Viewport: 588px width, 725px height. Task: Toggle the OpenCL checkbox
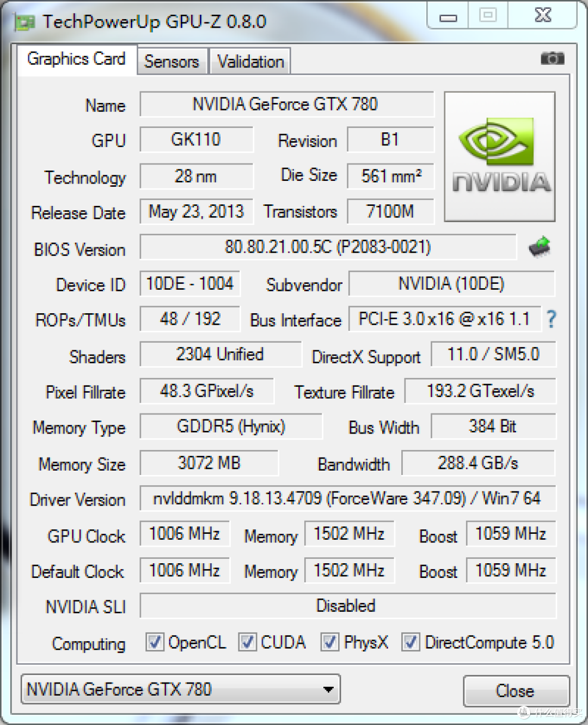(x=155, y=642)
